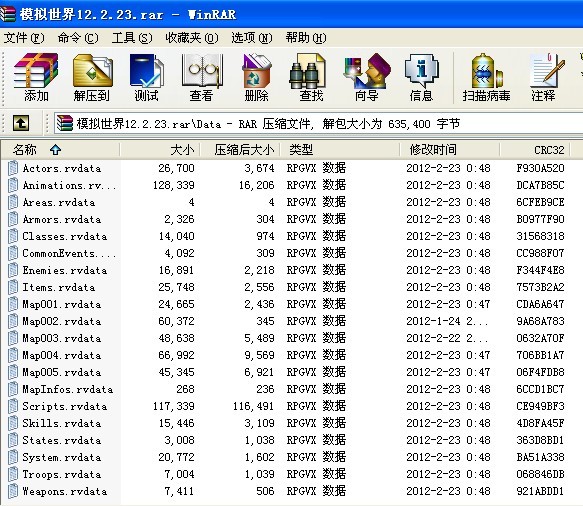Click the 添加 (Add) toolbar icon
The height and width of the screenshot is (506, 583).
36,77
